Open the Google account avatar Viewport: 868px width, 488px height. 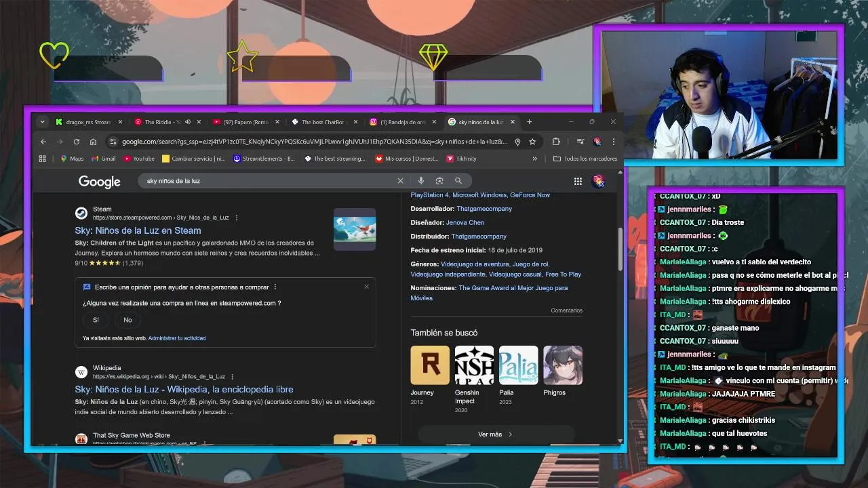(598, 180)
